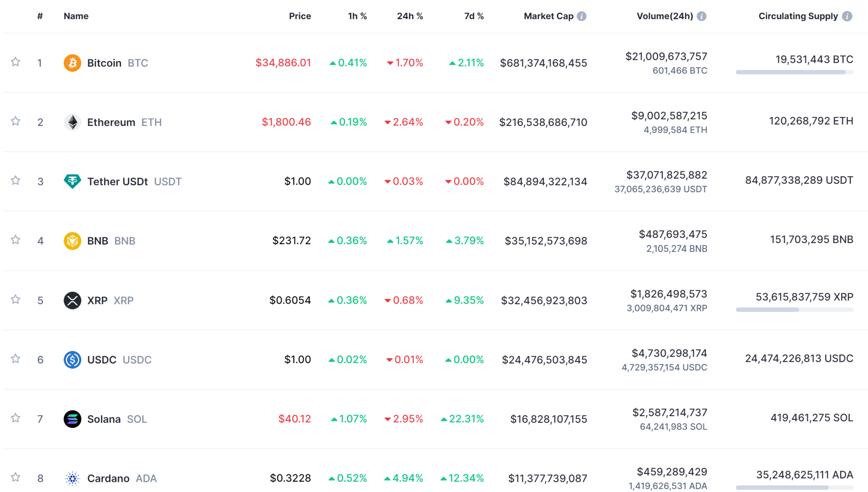This screenshot has height=492, width=868.
Task: Click the Circulating Supply info icon
Action: pyautogui.click(x=847, y=16)
